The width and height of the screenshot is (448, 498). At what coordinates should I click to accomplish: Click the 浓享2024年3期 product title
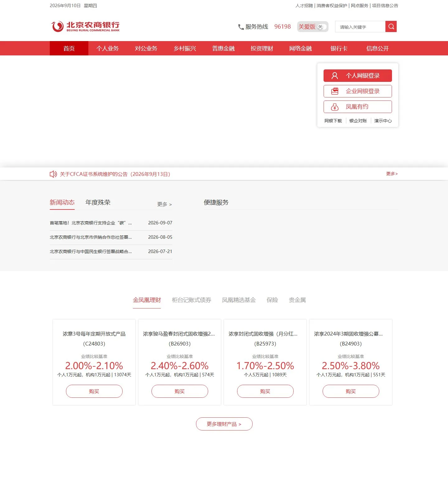click(348, 334)
